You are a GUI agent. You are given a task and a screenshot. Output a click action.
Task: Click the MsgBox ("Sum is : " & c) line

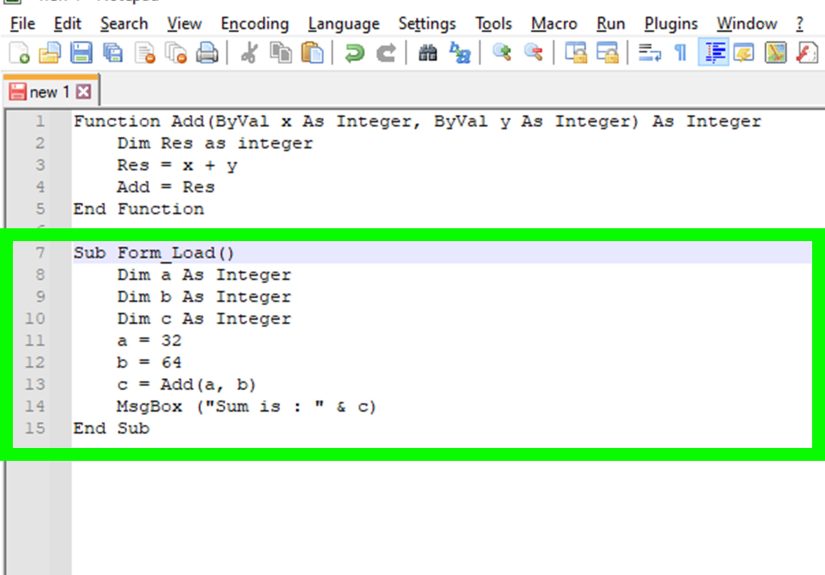click(247, 406)
